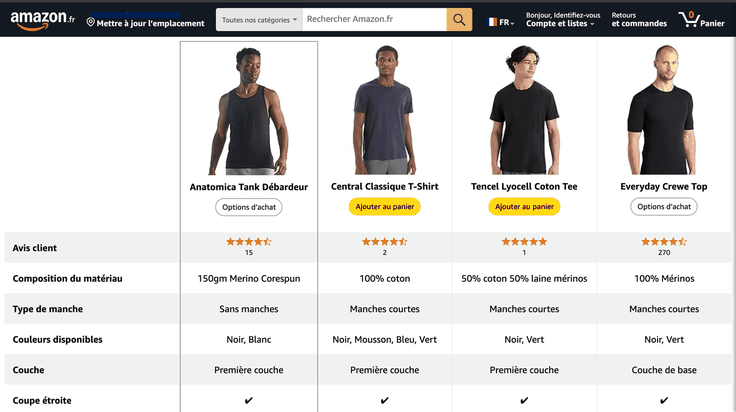Image resolution: width=736 pixels, height=412 pixels.
Task: Open the shopping cart Panier
Action: 701,20
